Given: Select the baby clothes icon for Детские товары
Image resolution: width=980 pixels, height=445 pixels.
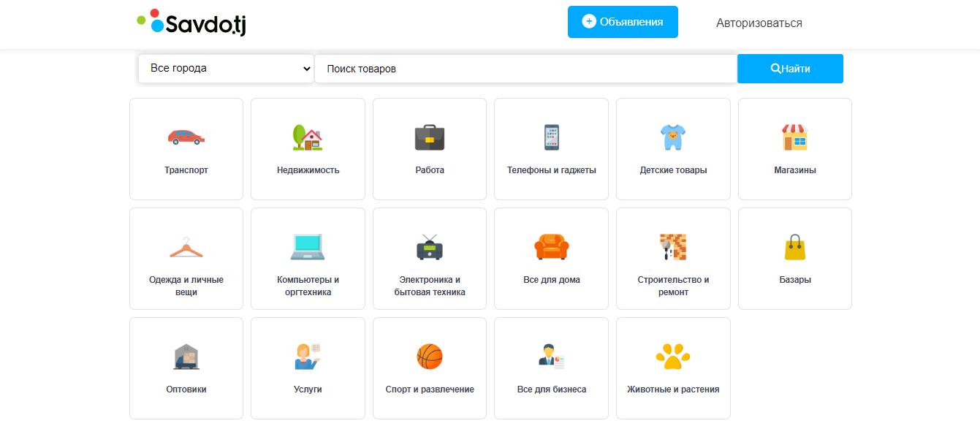Looking at the screenshot, I should 672,137.
